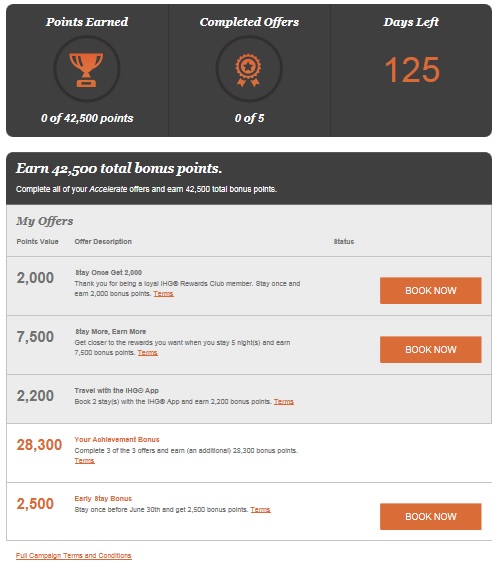Screen dimensions: 501x569
Task: Click the 0 of 42,500 points text
Action: 87,118
